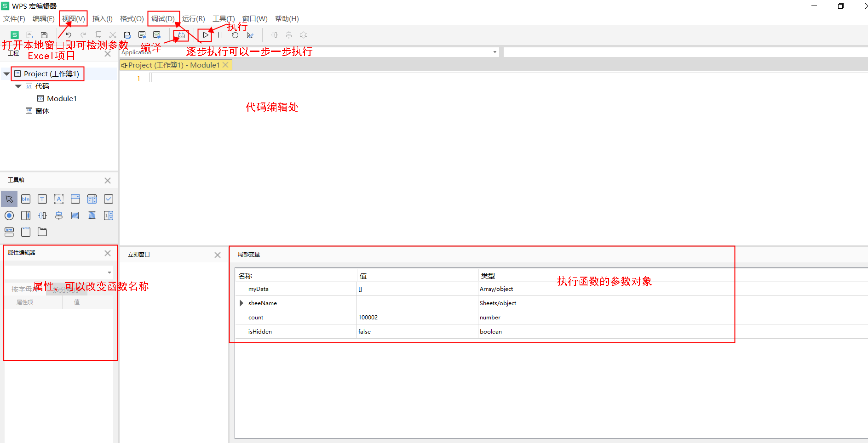Select the radio button control tool

pyautogui.click(x=9, y=215)
